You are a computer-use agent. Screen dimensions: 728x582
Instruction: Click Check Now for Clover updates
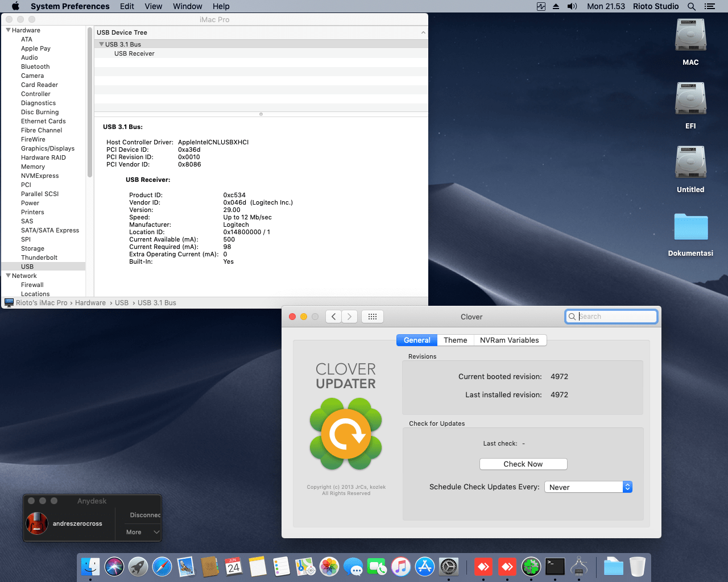(x=523, y=464)
